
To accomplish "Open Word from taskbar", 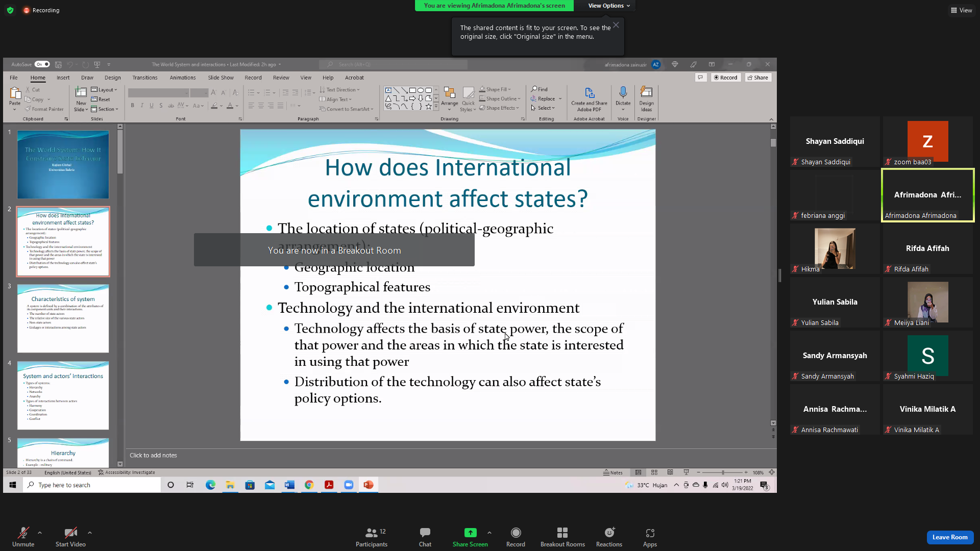I will tap(289, 485).
